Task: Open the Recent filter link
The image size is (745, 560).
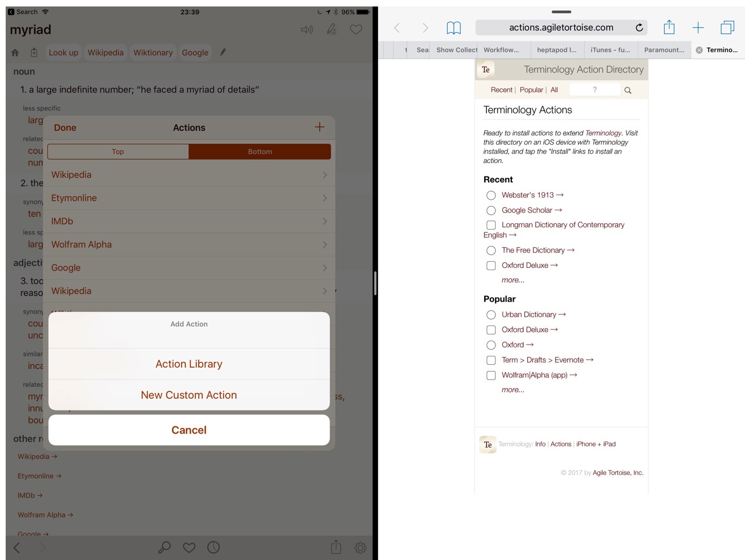Action: pos(501,90)
